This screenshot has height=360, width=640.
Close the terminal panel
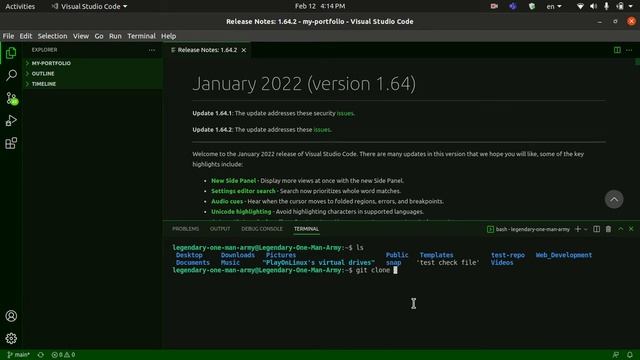click(631, 229)
